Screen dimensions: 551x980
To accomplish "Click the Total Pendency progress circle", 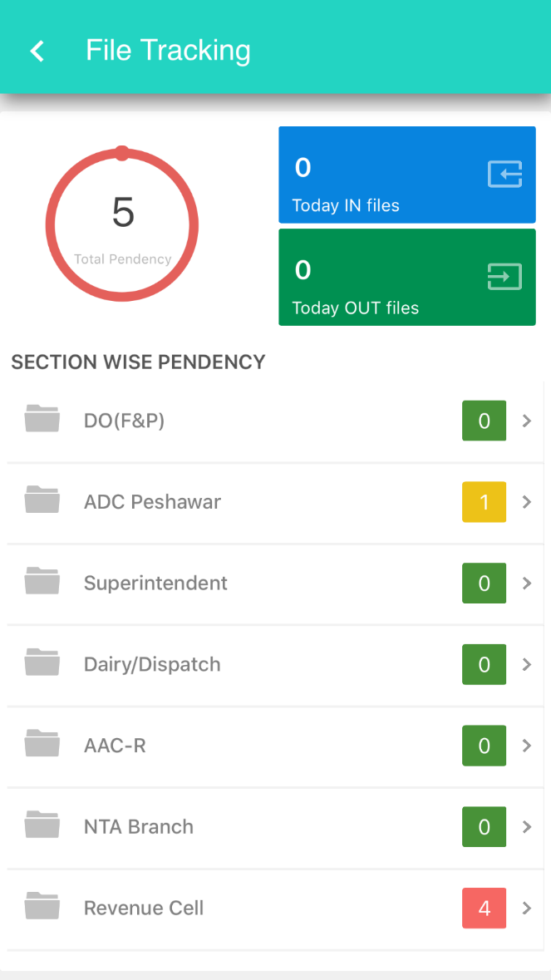I will click(122, 224).
